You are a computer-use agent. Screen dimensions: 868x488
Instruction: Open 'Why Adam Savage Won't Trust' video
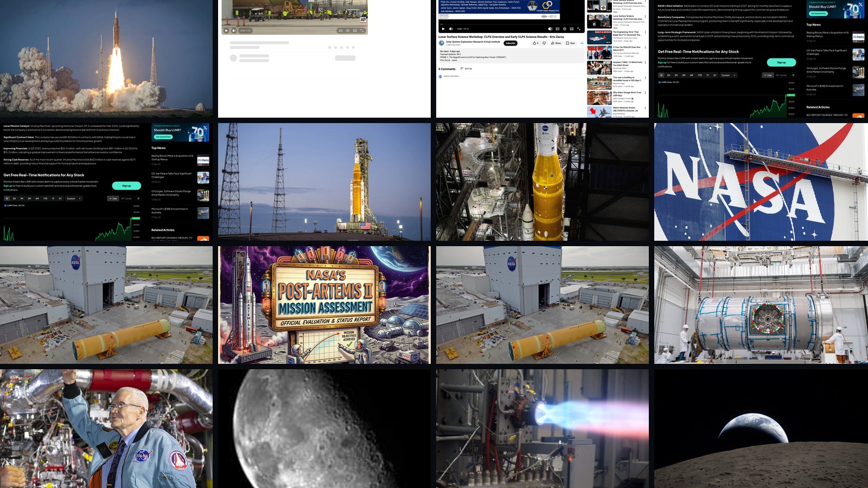tap(615, 98)
